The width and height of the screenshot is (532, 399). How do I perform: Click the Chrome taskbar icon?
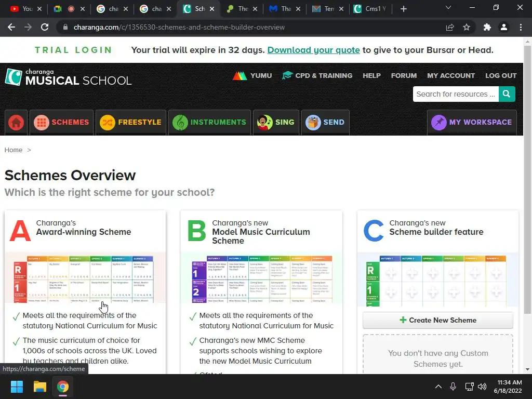pos(63,387)
